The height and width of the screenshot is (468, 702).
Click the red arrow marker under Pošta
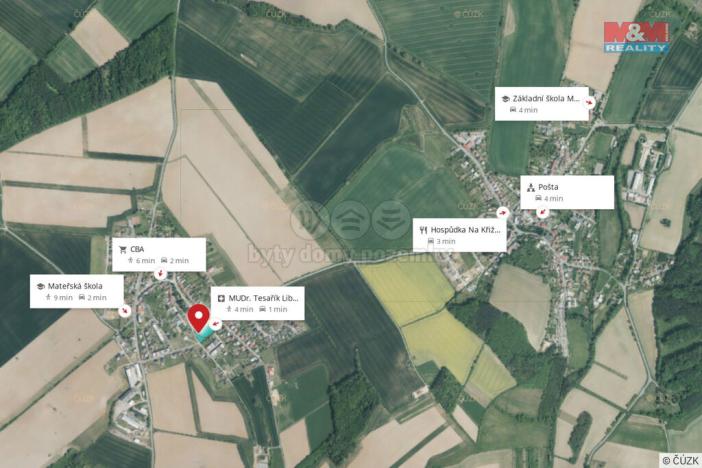click(543, 211)
